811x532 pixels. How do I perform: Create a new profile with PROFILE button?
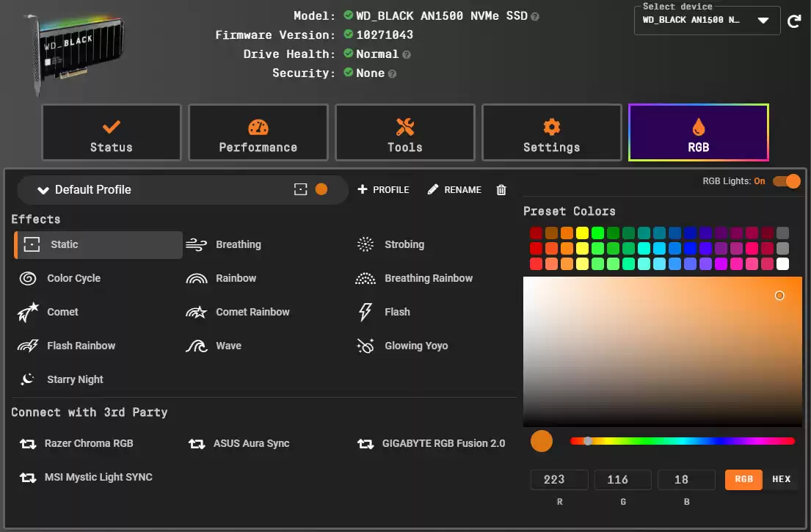tap(382, 189)
